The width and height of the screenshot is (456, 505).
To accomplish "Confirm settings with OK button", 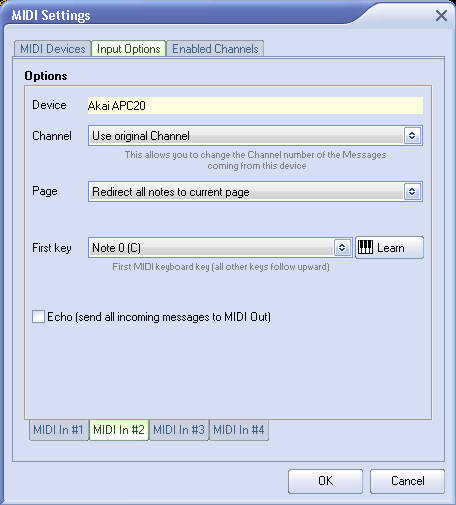I will [325, 481].
